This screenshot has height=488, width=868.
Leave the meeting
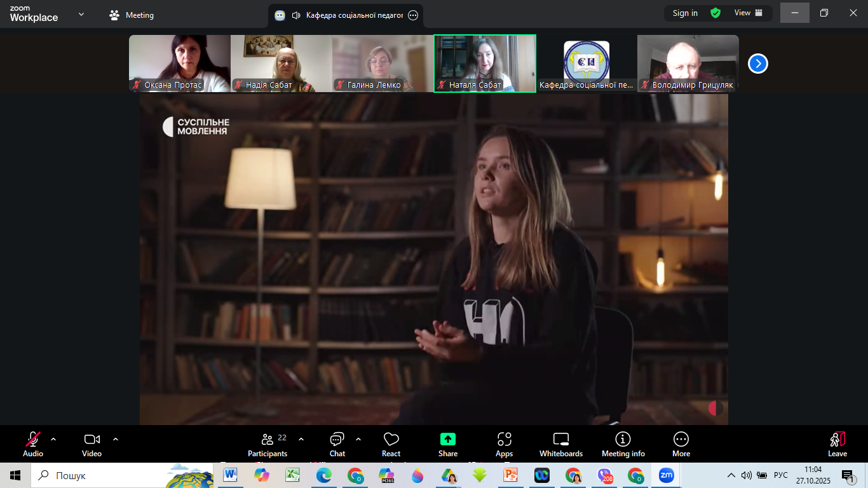tap(837, 444)
